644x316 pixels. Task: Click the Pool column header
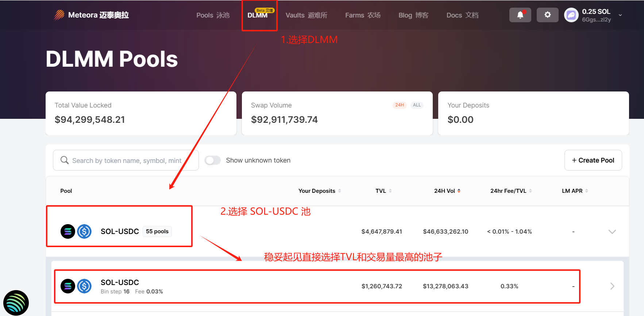coord(66,191)
